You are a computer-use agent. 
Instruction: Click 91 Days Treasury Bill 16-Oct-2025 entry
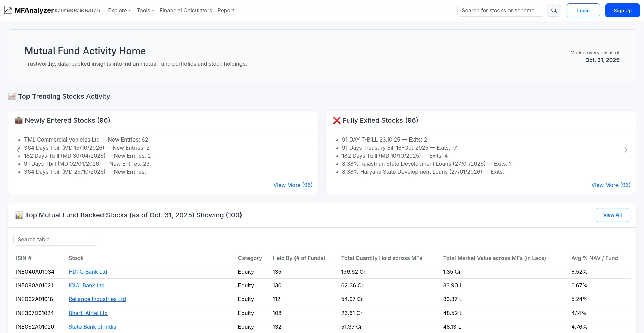point(399,148)
